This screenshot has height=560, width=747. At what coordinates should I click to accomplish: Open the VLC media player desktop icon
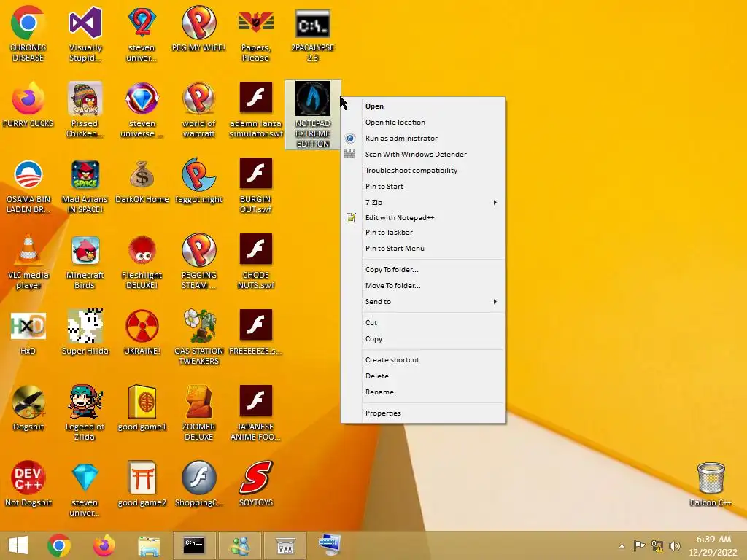(x=28, y=262)
